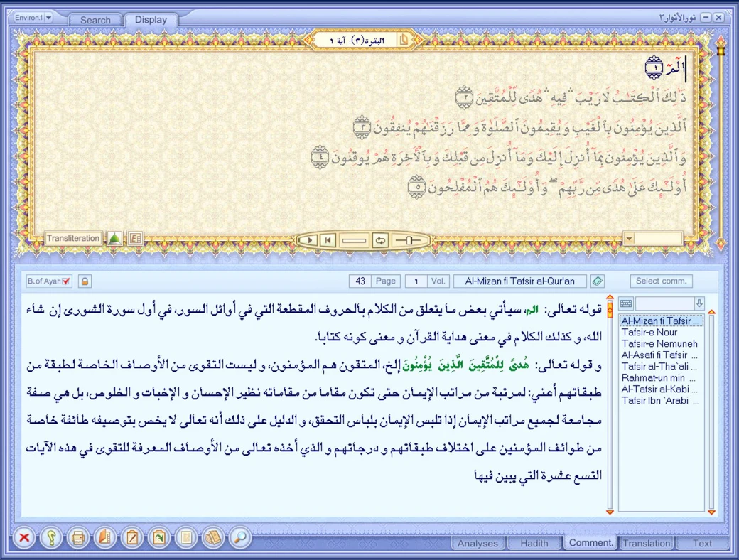739x560 pixels.
Task: Open the Analyses tab
Action: click(478, 543)
